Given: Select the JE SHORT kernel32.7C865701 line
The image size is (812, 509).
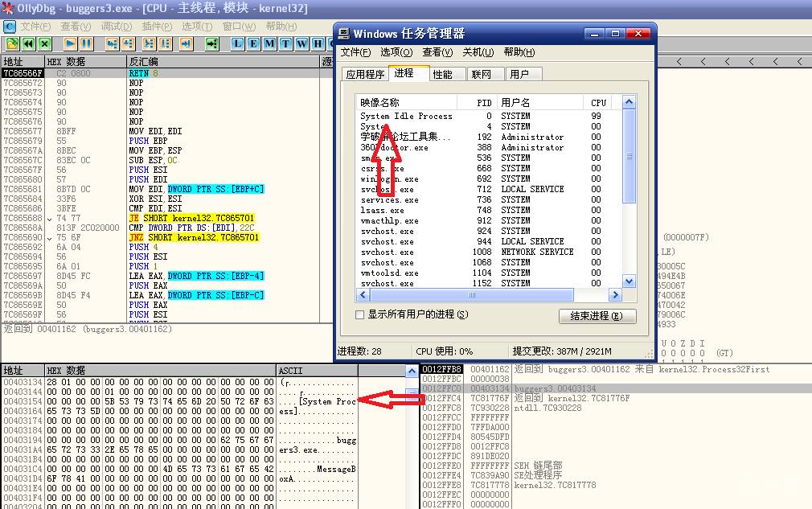Looking at the screenshot, I should 168,218.
